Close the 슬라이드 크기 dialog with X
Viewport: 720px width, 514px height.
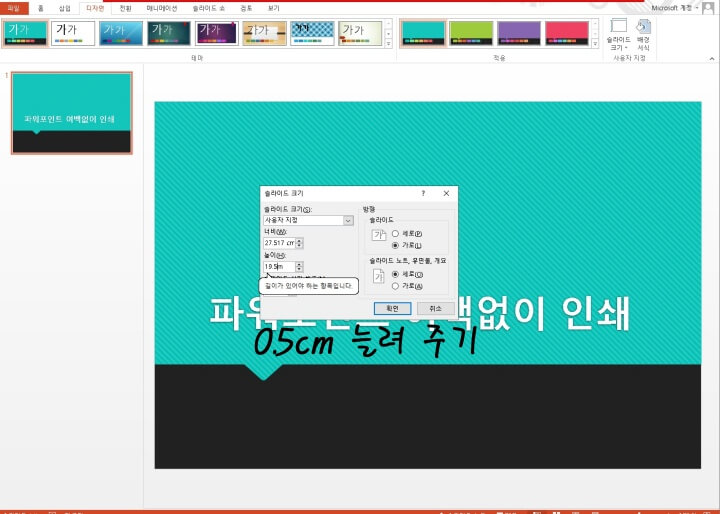coord(446,193)
